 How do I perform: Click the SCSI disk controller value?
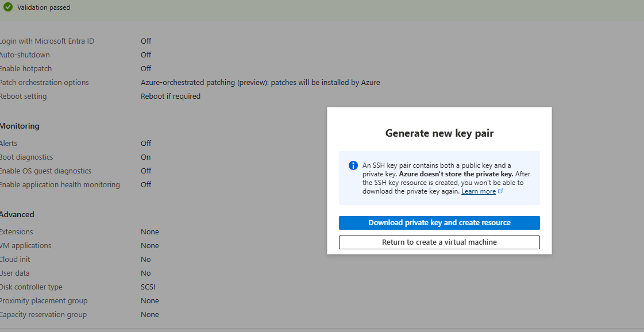click(x=148, y=287)
